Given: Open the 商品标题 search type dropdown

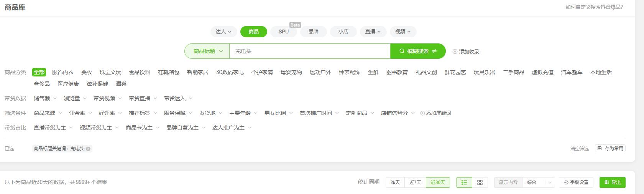Looking at the screenshot, I should tap(207, 51).
